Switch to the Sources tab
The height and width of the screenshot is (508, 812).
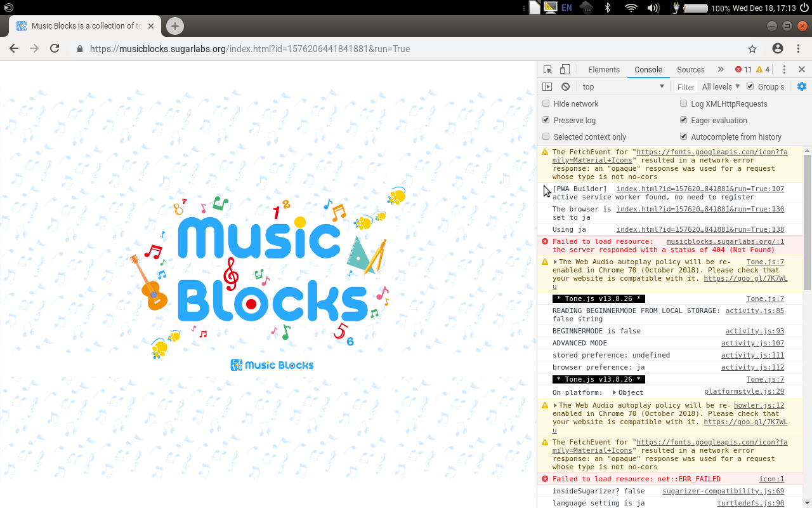690,69
